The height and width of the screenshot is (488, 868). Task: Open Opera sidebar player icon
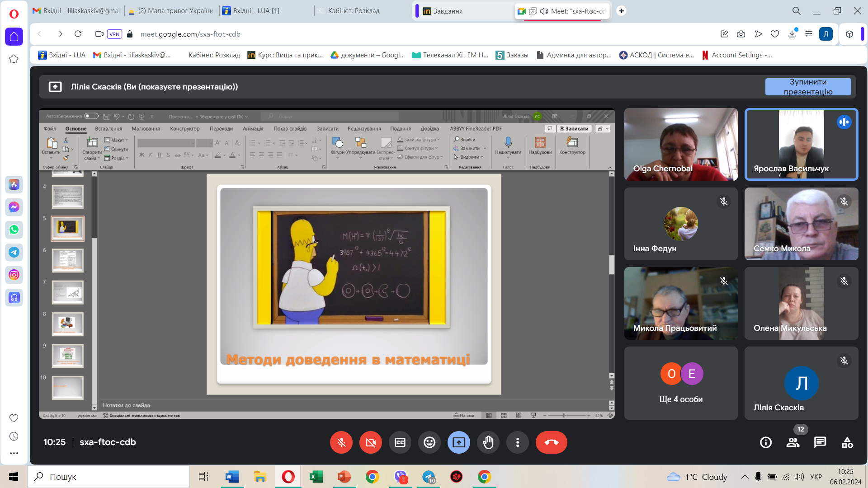click(14, 297)
